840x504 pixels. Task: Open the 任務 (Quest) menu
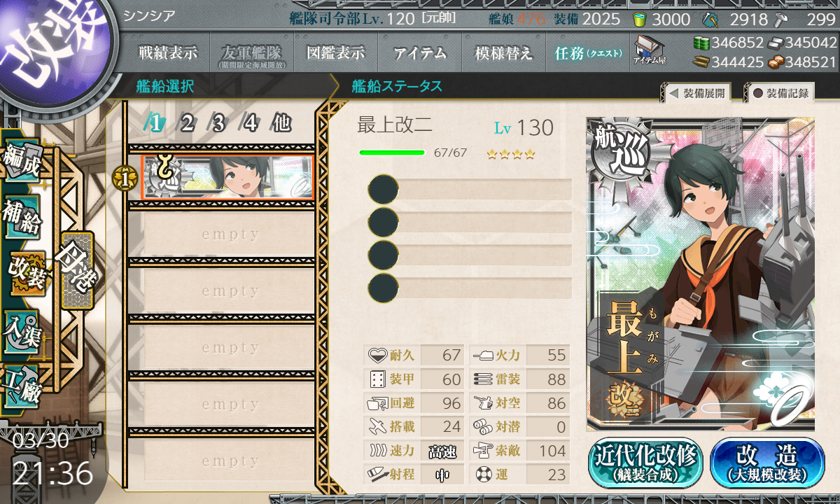click(x=588, y=53)
